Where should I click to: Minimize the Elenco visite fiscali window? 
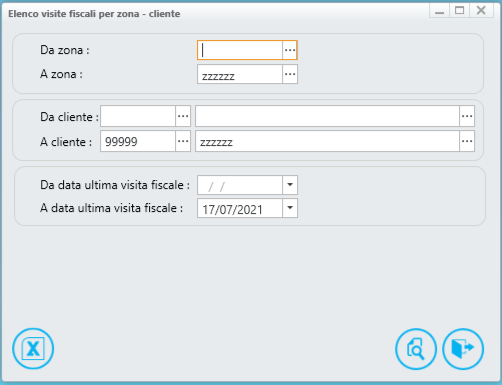tap(439, 11)
